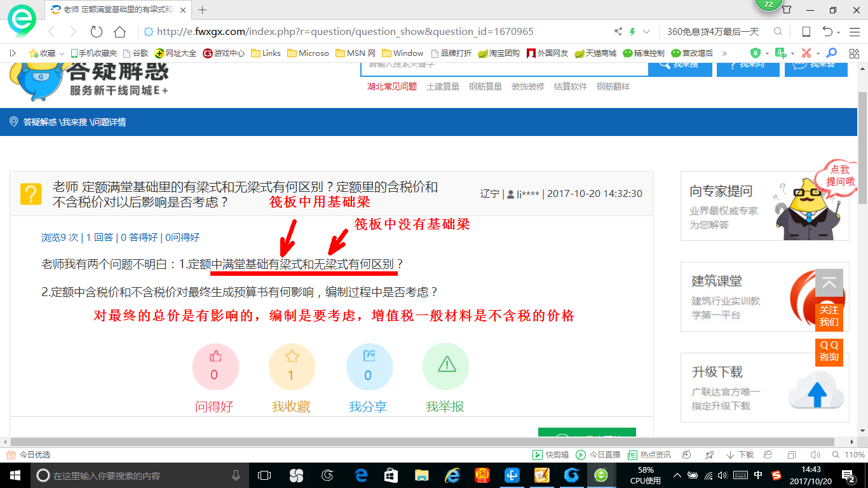Expand more bookmarks chevron
Image resolution: width=868 pixels, height=488 pixels.
pyautogui.click(x=724, y=53)
